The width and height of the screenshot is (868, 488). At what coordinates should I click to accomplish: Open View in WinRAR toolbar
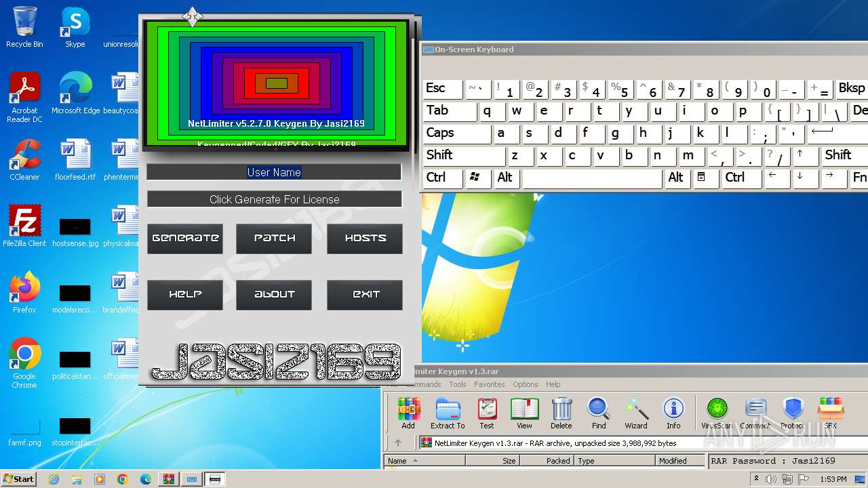524,413
